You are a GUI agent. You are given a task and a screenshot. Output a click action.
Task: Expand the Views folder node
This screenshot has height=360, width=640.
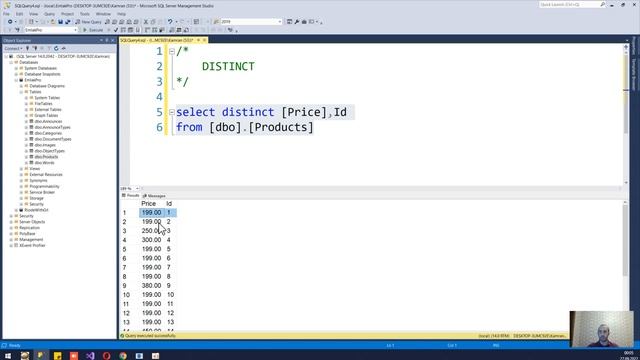(21, 169)
